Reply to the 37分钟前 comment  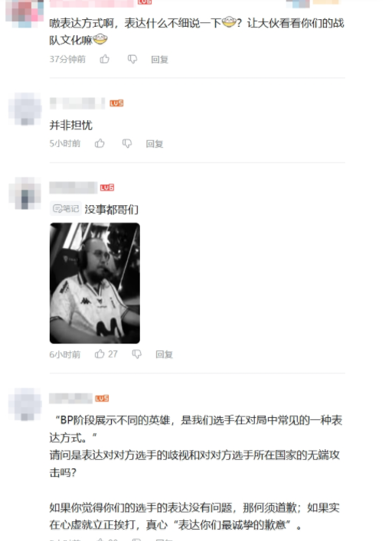[159, 60]
